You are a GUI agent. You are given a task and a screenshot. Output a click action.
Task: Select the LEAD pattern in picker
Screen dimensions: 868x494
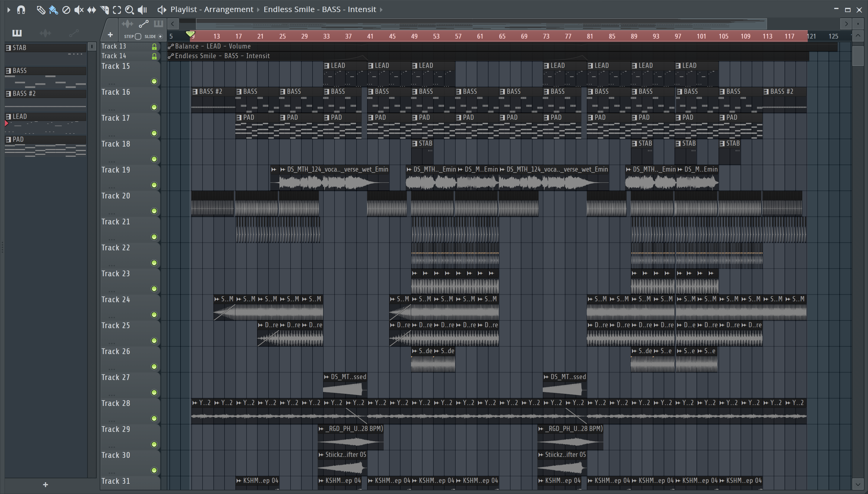click(x=46, y=117)
